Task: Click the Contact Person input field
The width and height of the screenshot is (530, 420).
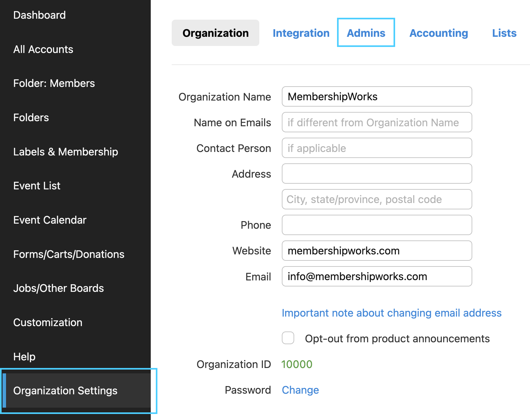Action: click(377, 148)
